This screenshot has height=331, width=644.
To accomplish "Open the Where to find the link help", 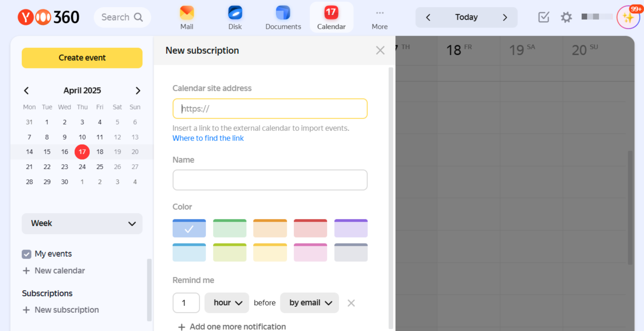I will [x=208, y=138].
